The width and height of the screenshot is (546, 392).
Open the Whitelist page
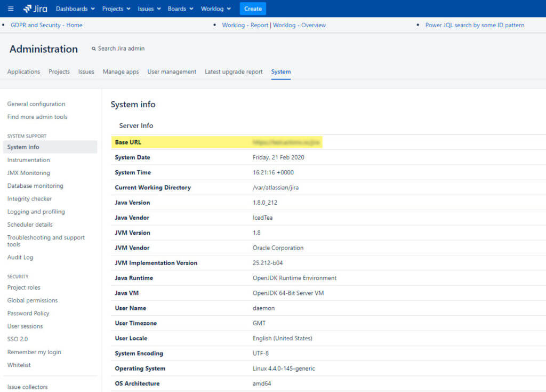point(19,365)
